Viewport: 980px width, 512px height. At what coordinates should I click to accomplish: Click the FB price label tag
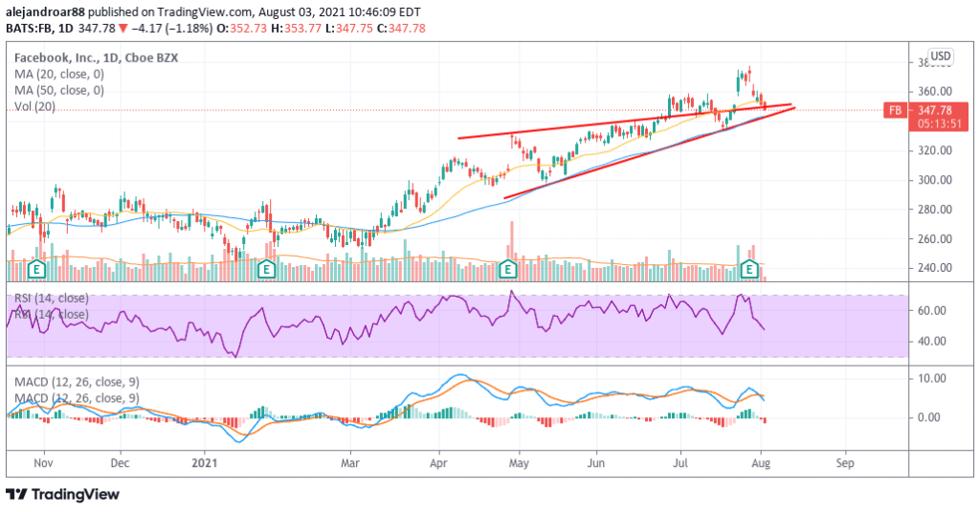895,110
